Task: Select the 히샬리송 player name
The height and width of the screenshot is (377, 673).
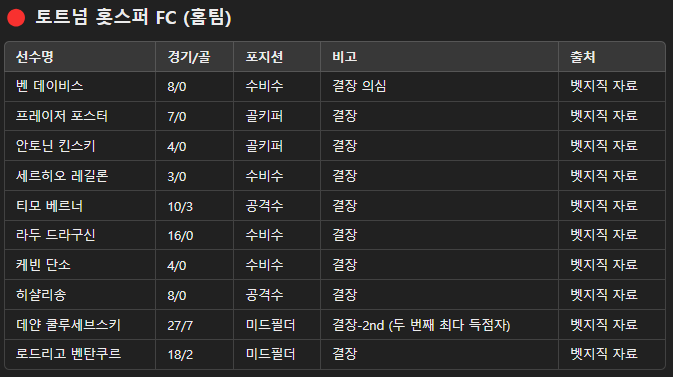Action: [x=41, y=295]
